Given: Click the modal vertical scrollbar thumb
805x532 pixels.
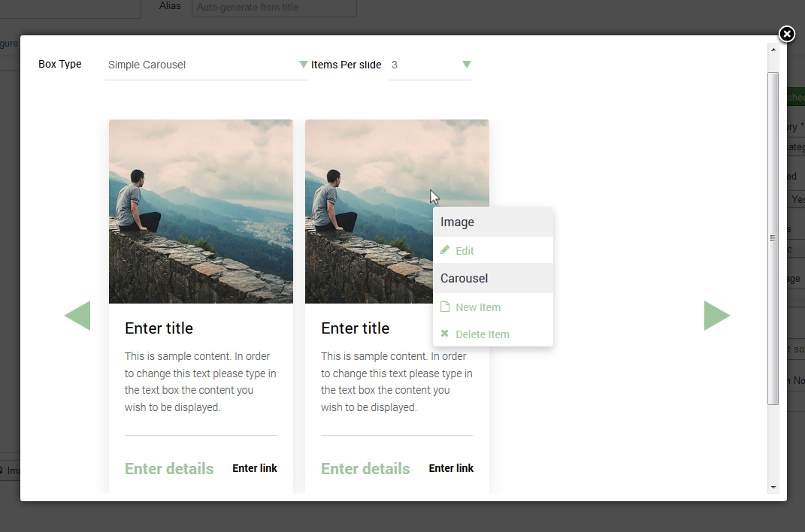Looking at the screenshot, I should pyautogui.click(x=773, y=238).
